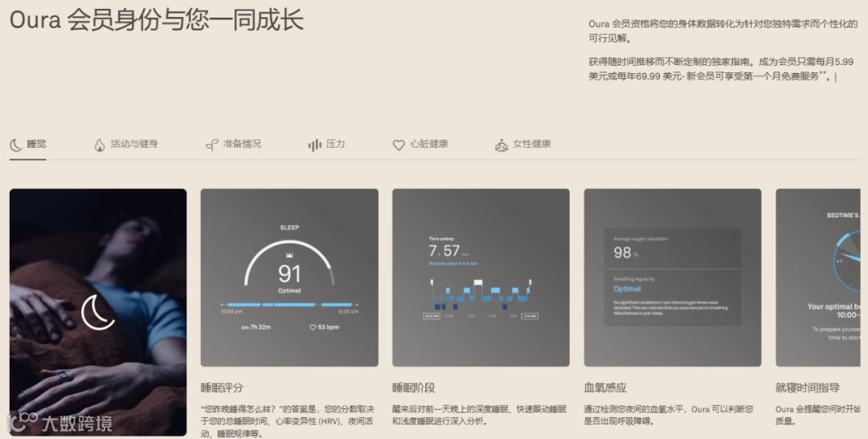This screenshot has height=439, width=868.
Task: Click the 血氧感应 description about 呼吸障碍
Action: [669, 415]
